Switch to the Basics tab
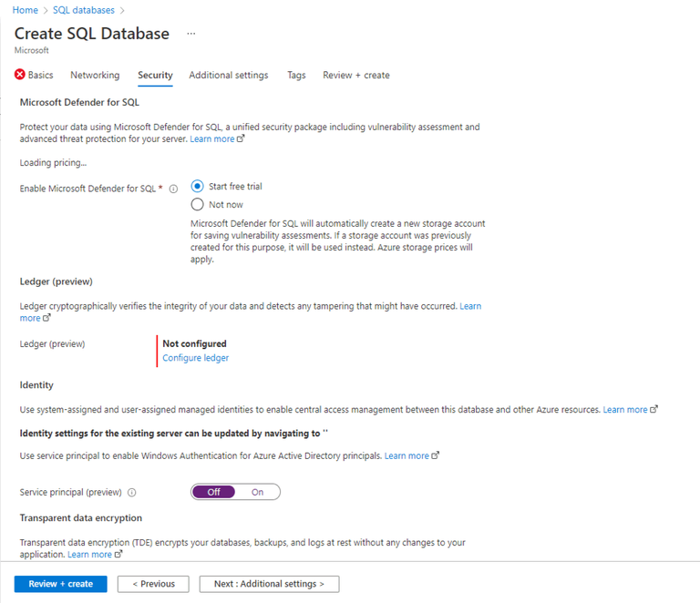The width and height of the screenshot is (700, 603). tap(40, 75)
